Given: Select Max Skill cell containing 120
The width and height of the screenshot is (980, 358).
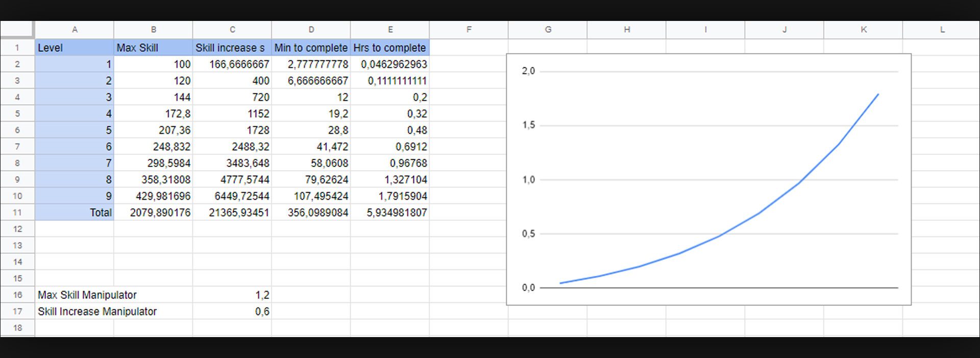Looking at the screenshot, I should click(x=153, y=81).
